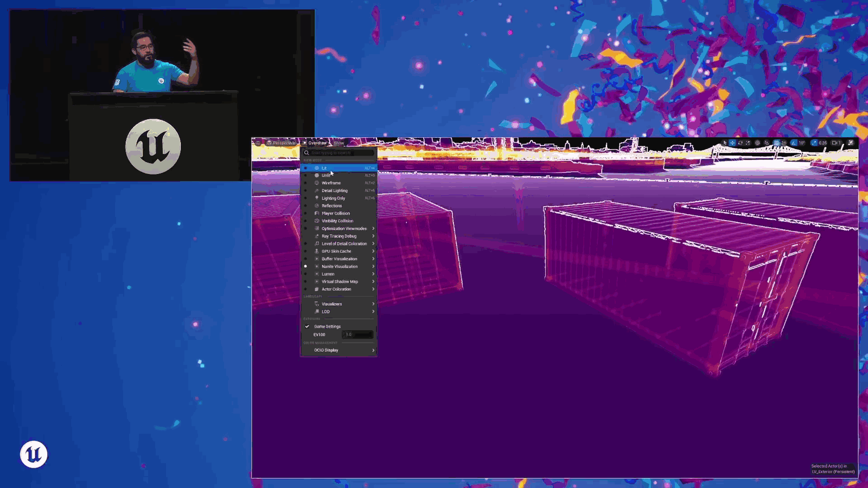Adjust the EV100 exposure slider
The width and height of the screenshot is (868, 488).
[x=358, y=335]
